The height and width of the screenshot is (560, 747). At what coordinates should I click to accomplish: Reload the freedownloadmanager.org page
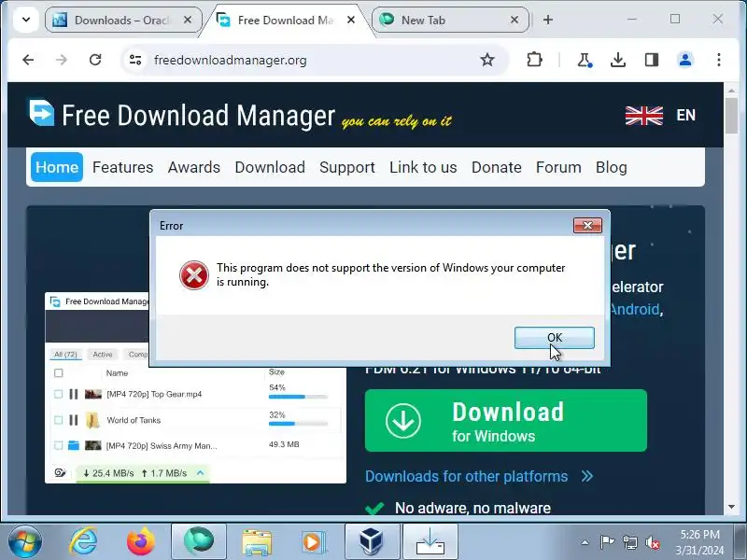(x=95, y=60)
